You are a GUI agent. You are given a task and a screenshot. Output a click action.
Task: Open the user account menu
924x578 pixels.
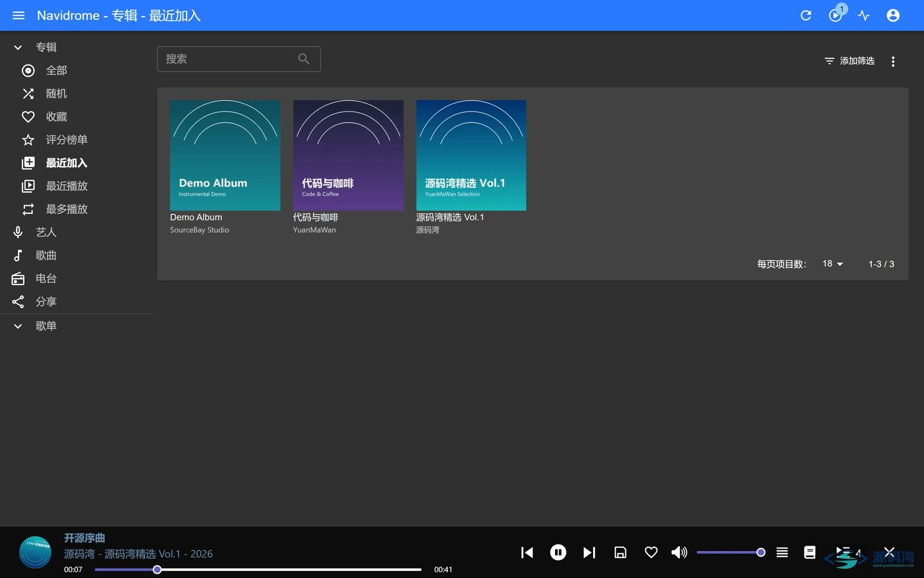893,16
